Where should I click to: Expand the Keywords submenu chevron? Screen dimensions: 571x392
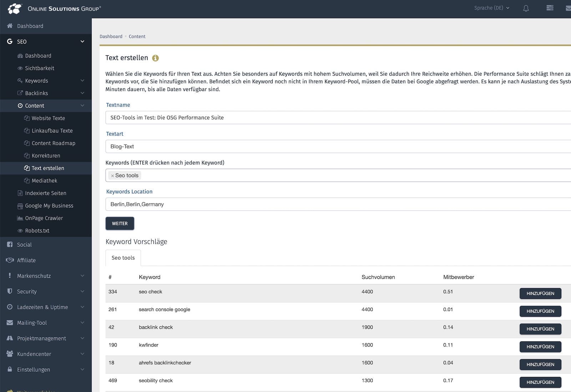click(x=82, y=81)
